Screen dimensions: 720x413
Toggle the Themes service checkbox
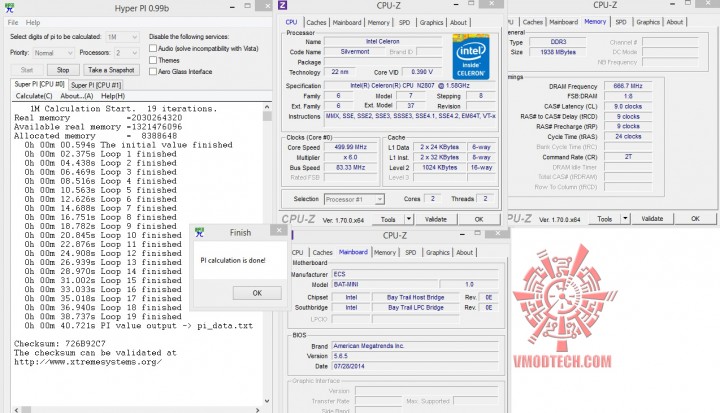[153, 60]
